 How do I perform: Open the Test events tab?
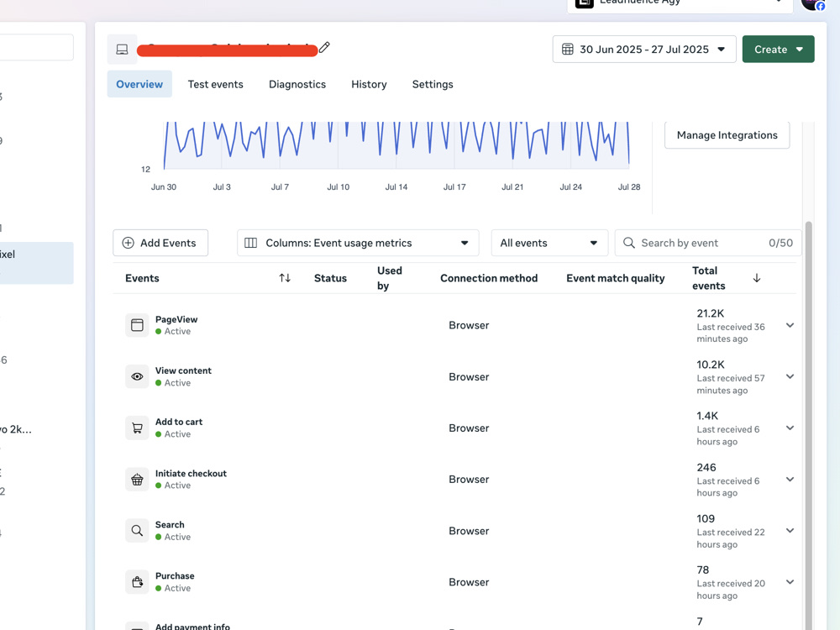[215, 84]
